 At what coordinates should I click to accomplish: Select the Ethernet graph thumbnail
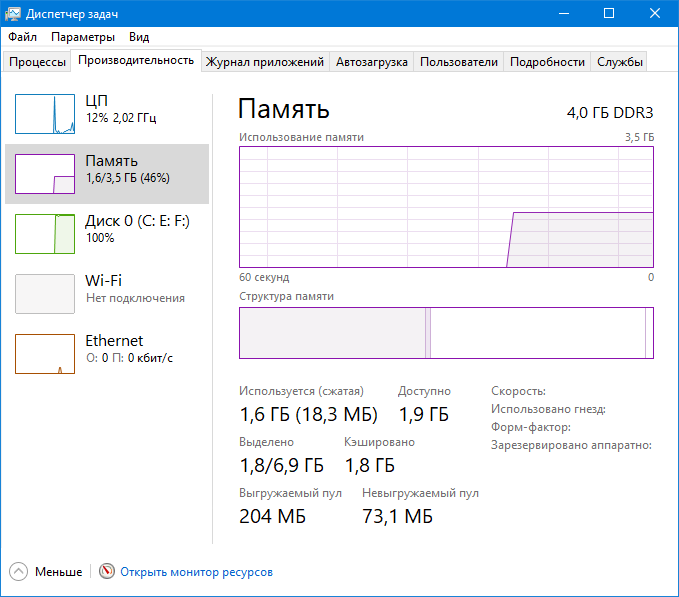45,354
